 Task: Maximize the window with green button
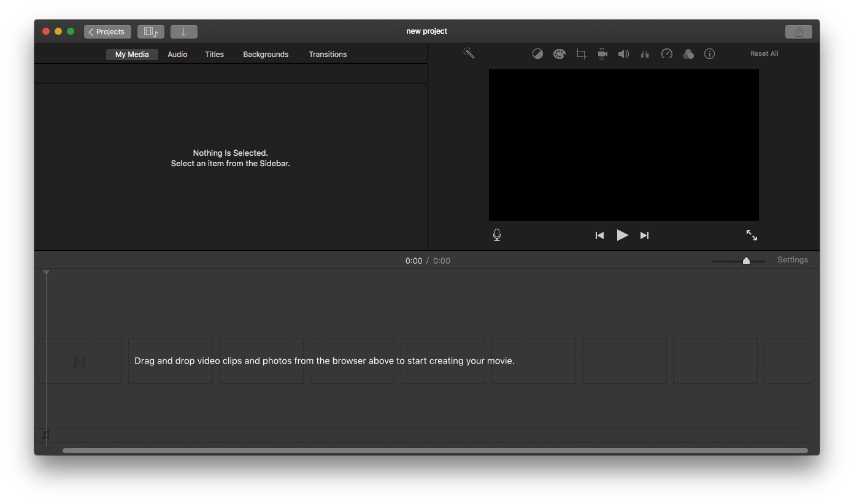[71, 31]
